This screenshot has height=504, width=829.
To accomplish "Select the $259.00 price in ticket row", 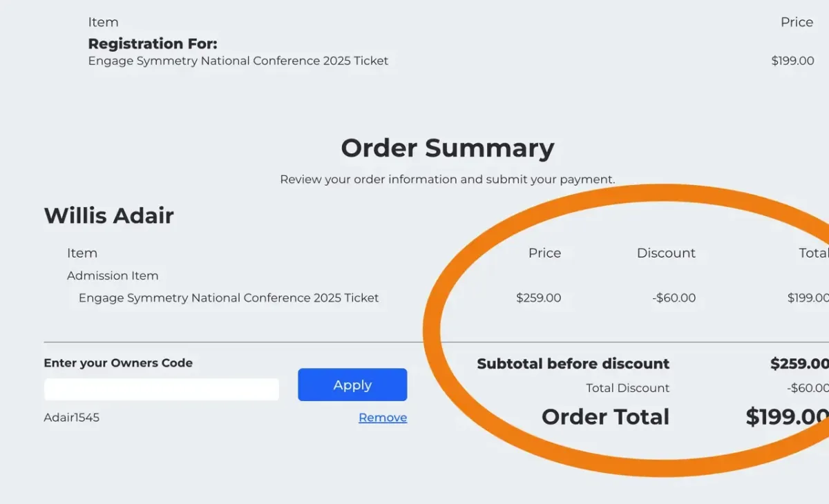I will pos(538,298).
